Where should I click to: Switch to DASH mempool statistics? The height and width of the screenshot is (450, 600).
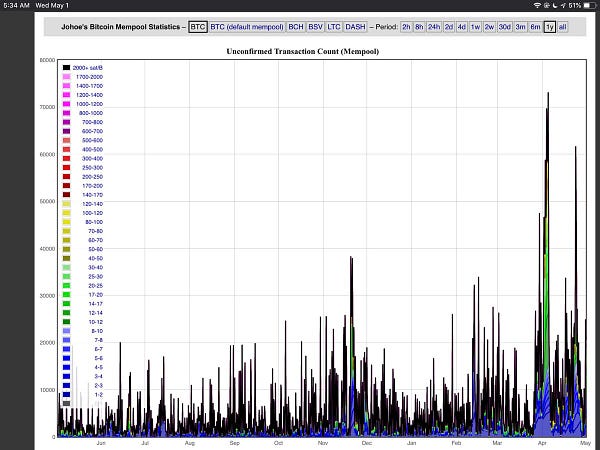coord(355,27)
